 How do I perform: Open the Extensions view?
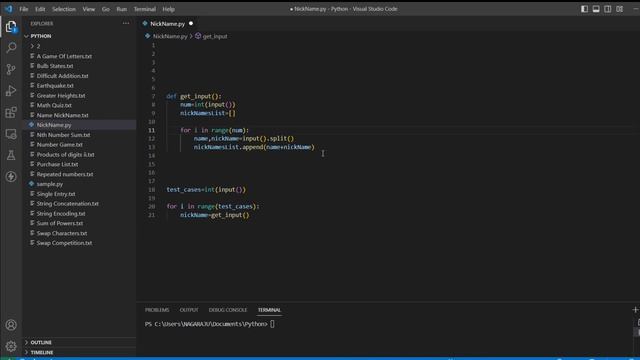[x=11, y=112]
